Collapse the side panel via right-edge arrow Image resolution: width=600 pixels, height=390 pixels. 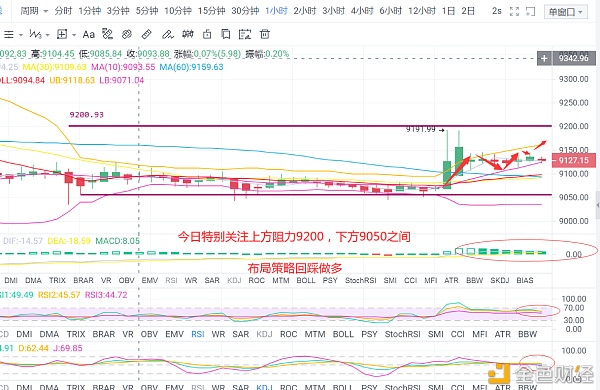click(598, 206)
